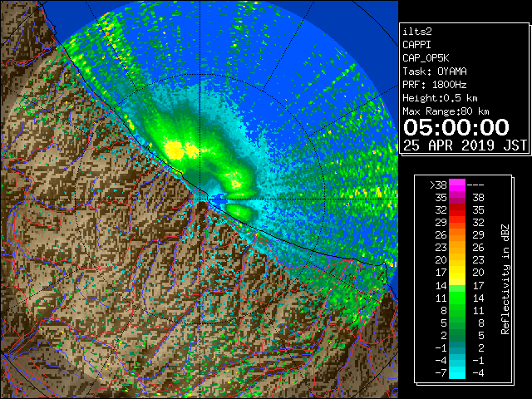Click the Reflectivity in dBZ axis label
The height and width of the screenshot is (399, 532).
tap(505, 279)
